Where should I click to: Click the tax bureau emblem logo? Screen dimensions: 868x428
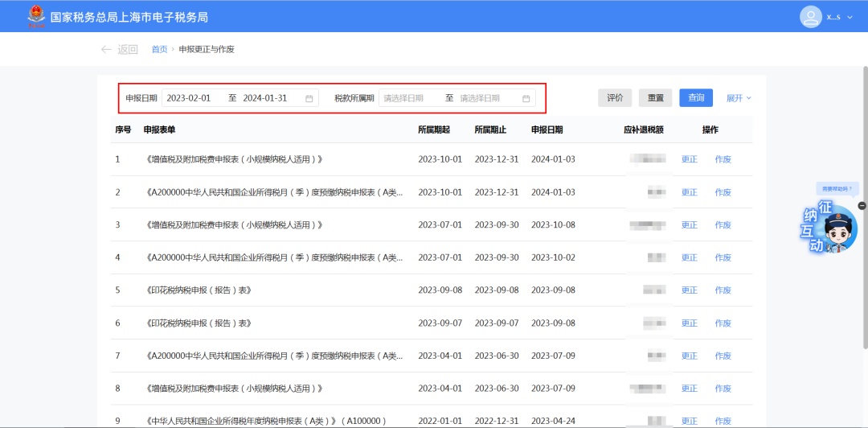[x=35, y=16]
